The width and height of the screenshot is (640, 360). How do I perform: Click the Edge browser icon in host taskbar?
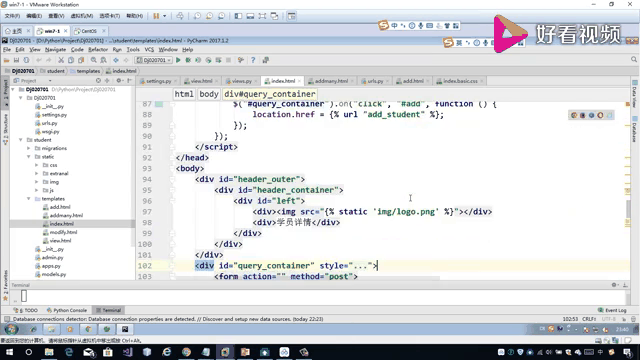pyautogui.click(x=69, y=352)
